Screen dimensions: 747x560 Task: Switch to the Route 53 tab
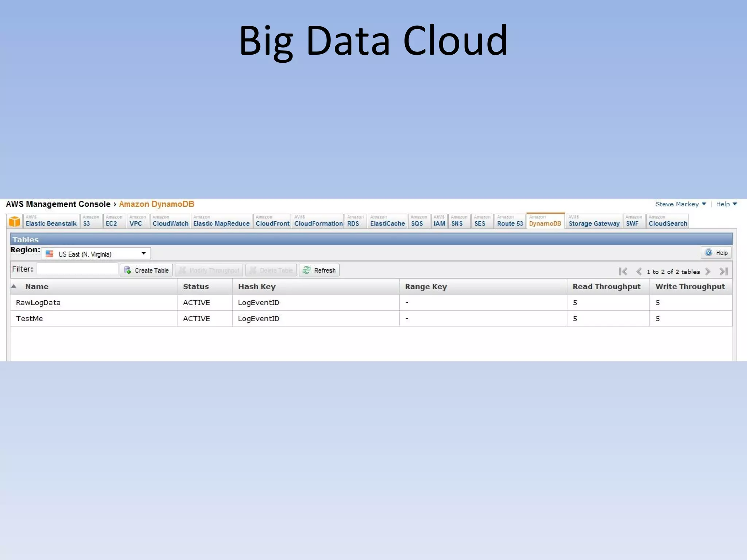coord(510,221)
